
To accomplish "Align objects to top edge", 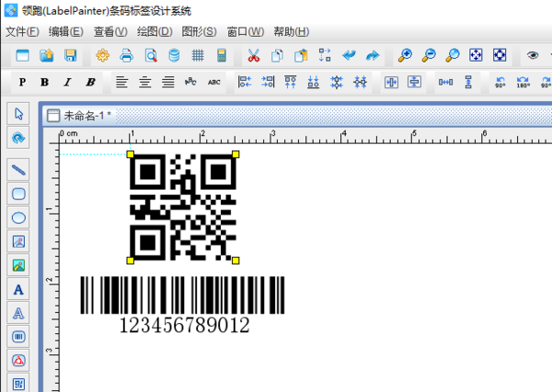I will pos(291,82).
